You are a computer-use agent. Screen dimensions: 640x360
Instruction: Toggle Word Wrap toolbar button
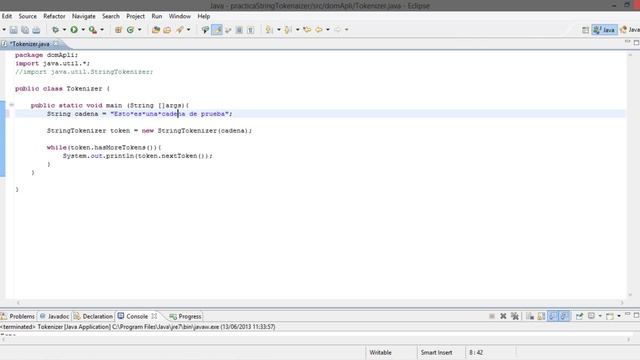coord(228,30)
